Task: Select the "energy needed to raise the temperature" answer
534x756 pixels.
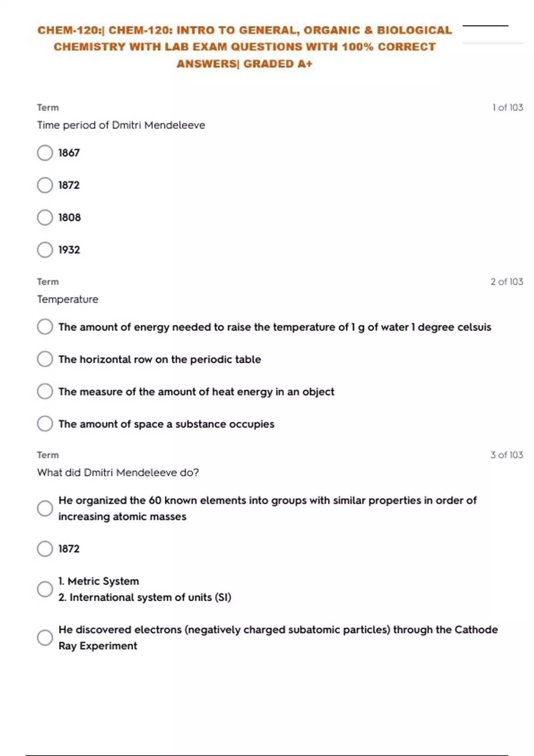Action: [x=45, y=327]
